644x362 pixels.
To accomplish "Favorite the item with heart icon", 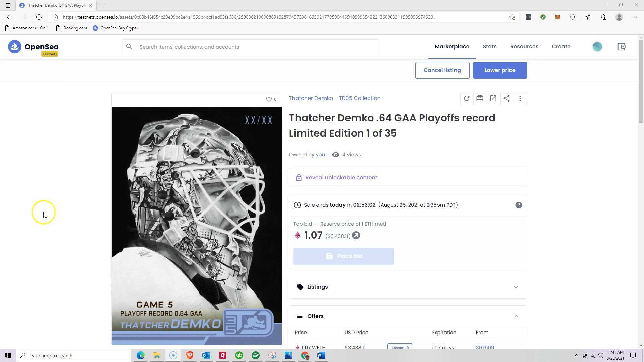I will click(x=269, y=99).
